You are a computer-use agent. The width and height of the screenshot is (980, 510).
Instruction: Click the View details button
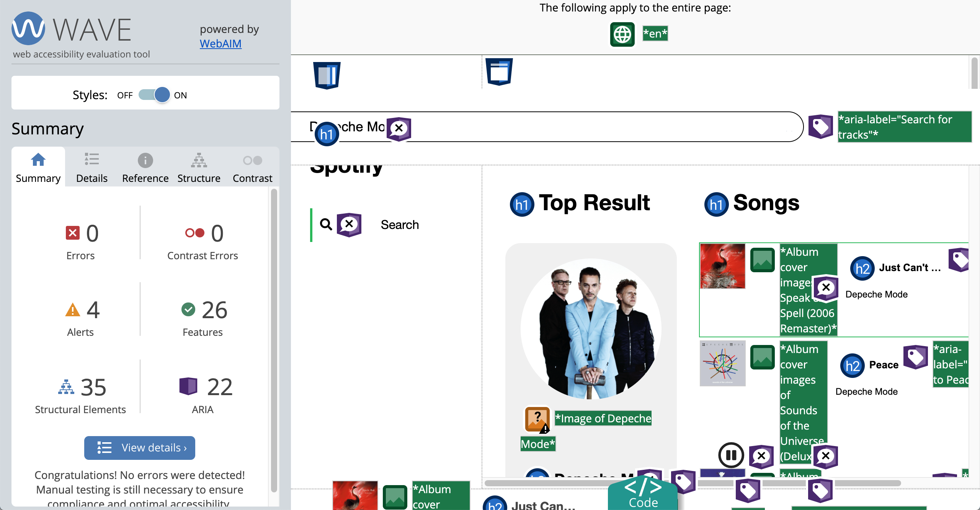140,448
